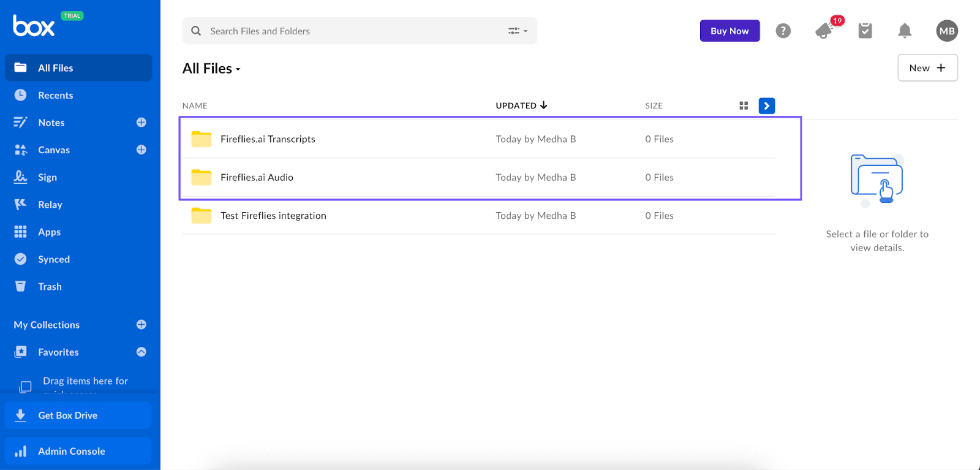Create new canvas with plus icon

coord(141,150)
